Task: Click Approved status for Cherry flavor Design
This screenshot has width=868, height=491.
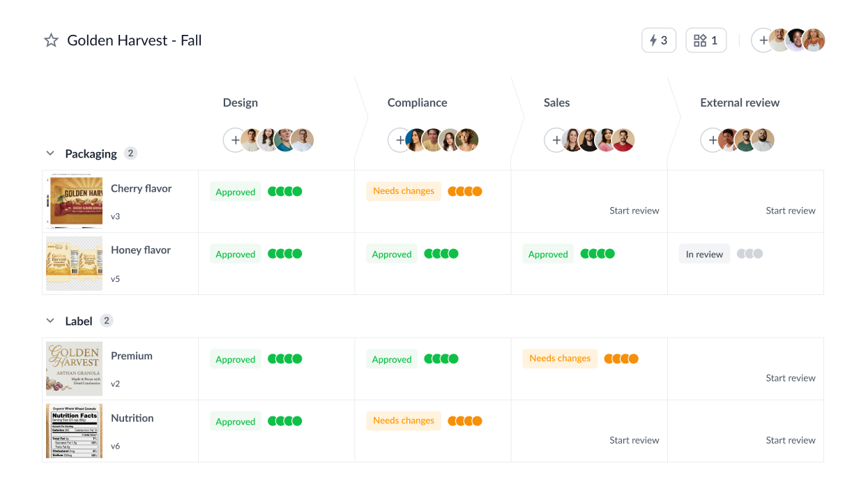Action: [236, 192]
